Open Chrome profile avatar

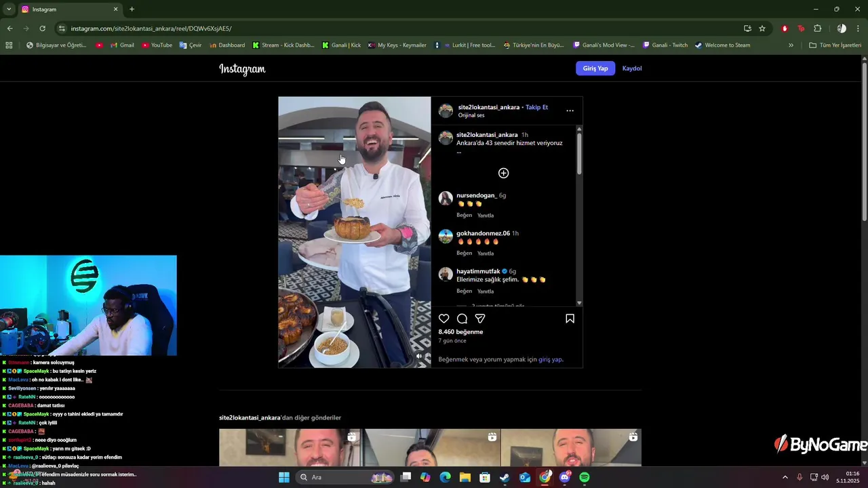click(842, 28)
